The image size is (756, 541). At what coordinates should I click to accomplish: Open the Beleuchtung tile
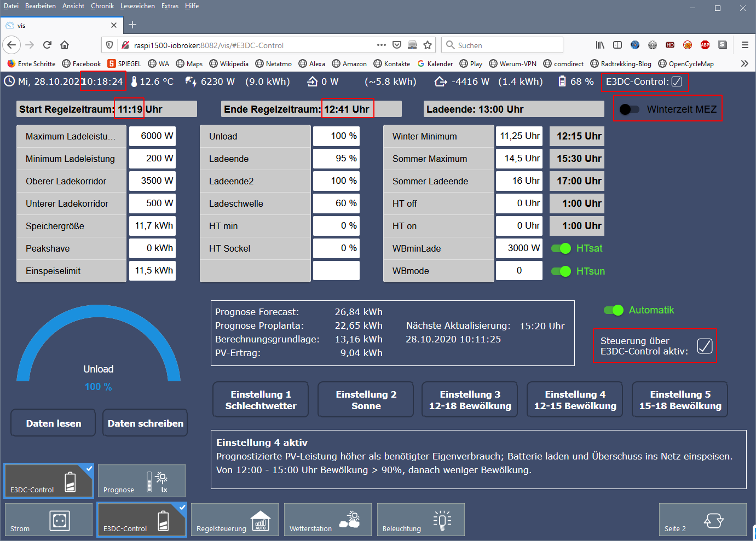pos(421,520)
